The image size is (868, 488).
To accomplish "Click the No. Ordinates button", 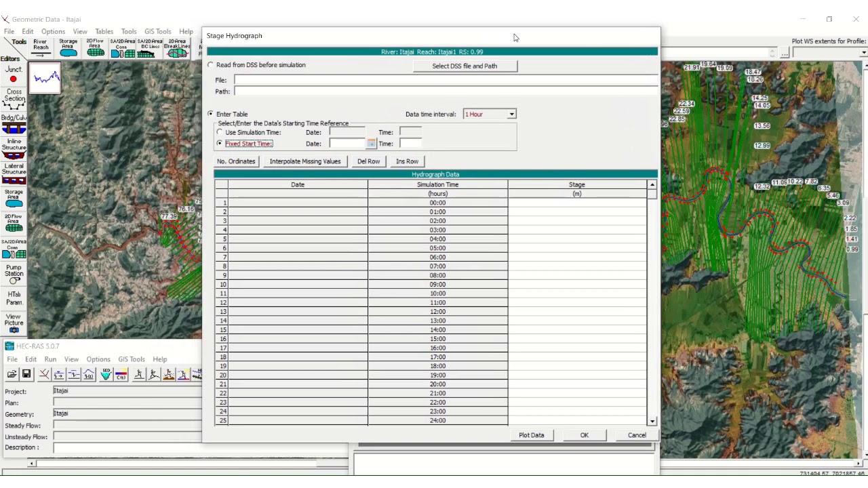I will (x=236, y=161).
